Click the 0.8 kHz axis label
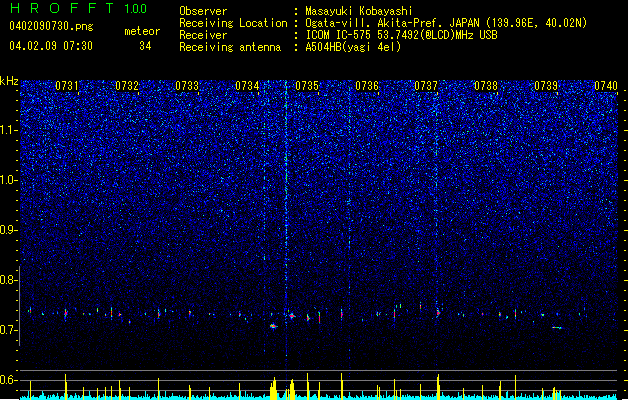The height and width of the screenshot is (400, 629). (x=9, y=280)
